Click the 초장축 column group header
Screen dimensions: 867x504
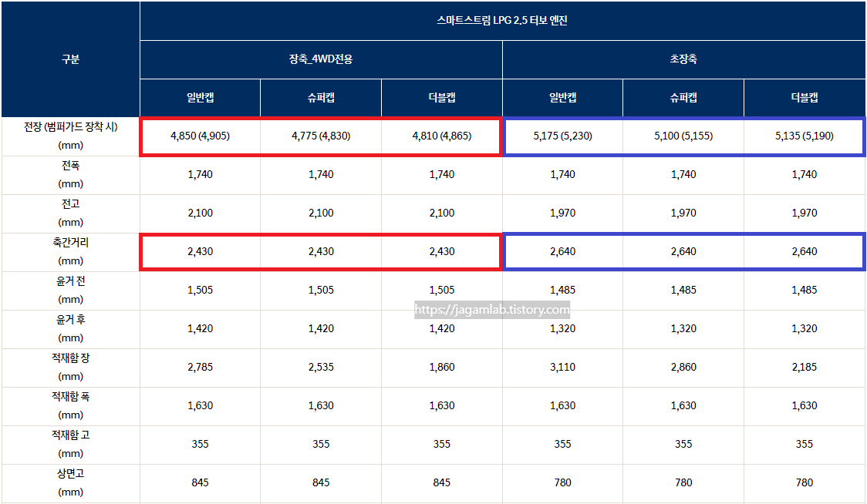(x=684, y=59)
